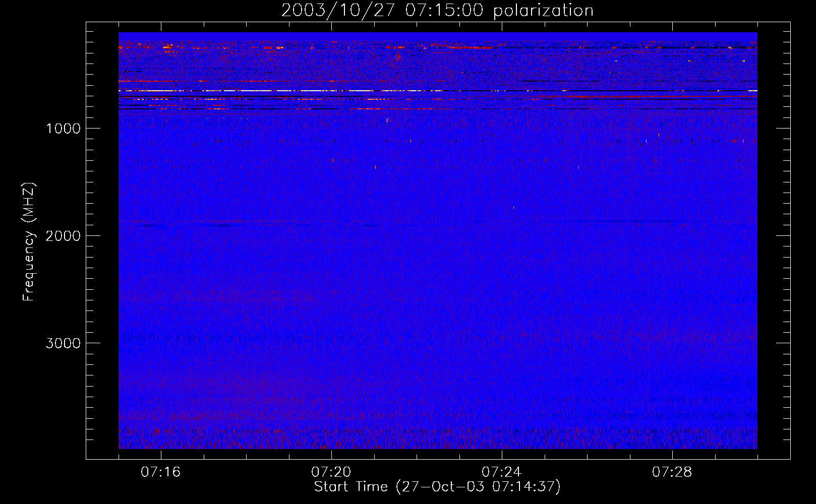Click the 07:20 time tick label
816x504 pixels.
coord(331,472)
